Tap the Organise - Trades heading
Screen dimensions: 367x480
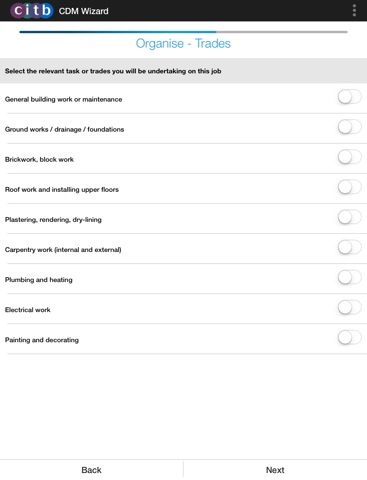coord(183,44)
